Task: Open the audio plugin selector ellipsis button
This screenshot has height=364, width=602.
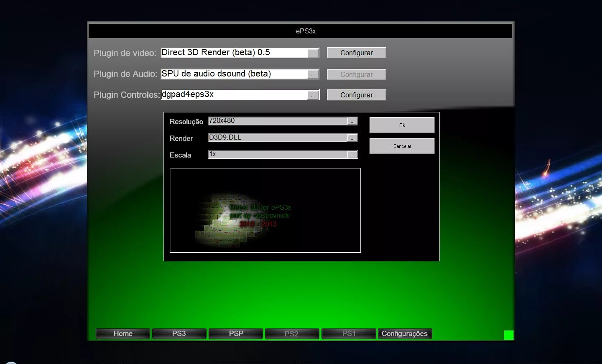Action: pos(313,74)
